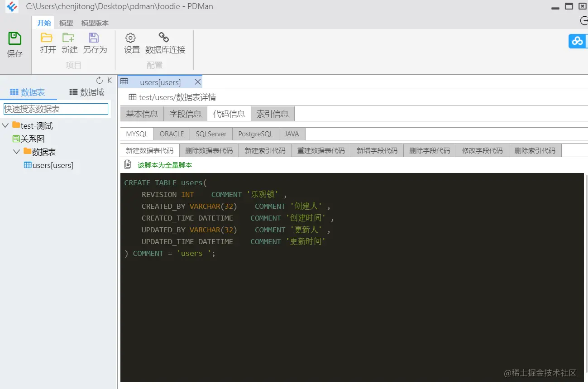Select the MYSQL database tab
Viewport: 588px width, 389px height.
click(x=137, y=134)
